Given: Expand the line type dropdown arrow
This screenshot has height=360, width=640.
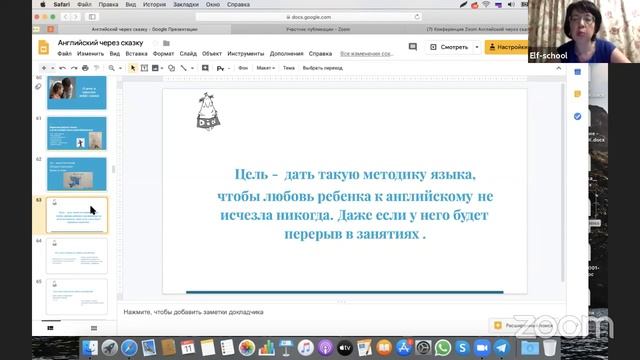Looking at the screenshot, I should [x=192, y=68].
